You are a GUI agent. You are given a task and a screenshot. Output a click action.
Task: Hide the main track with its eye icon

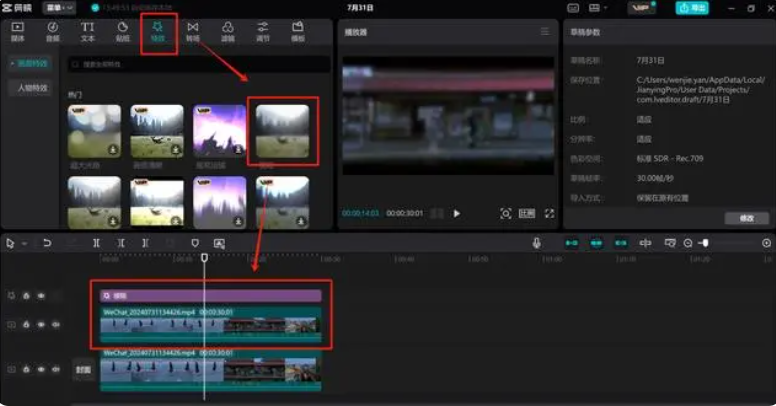[x=41, y=369]
